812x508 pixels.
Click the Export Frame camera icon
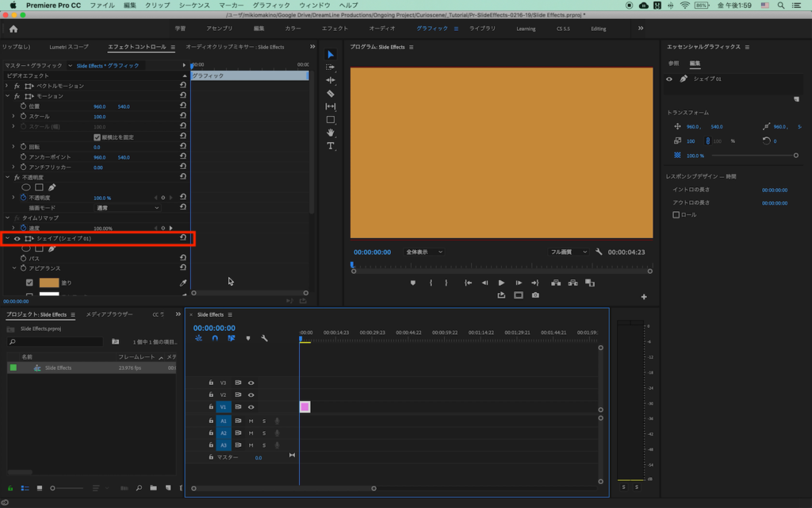(x=535, y=295)
